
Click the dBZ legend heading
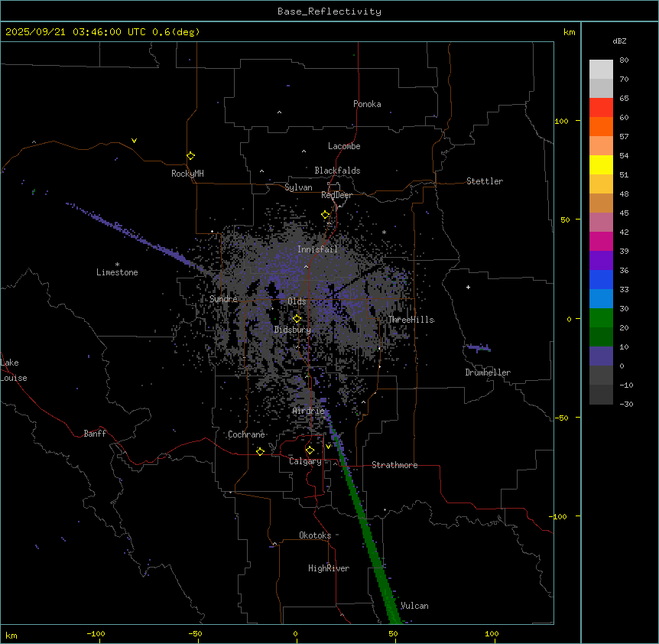click(x=620, y=41)
